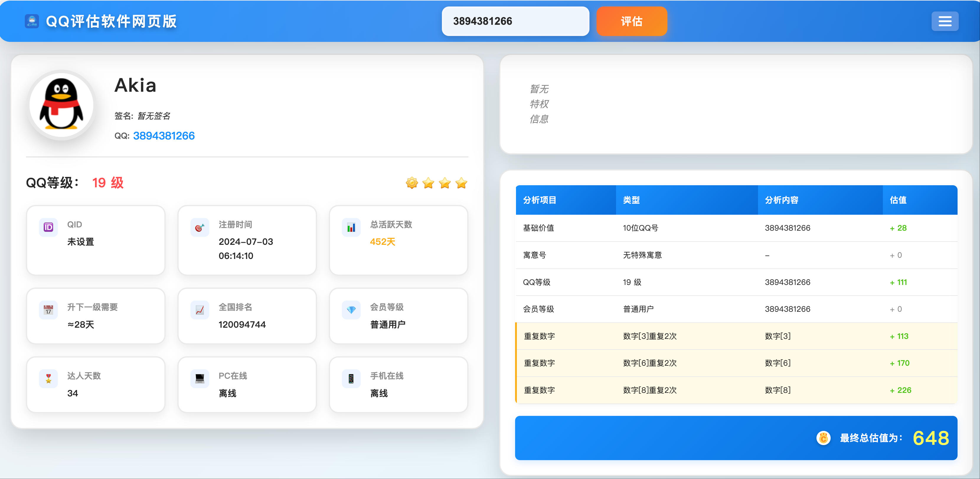Click the ≈28天 upgrade value

81,325
